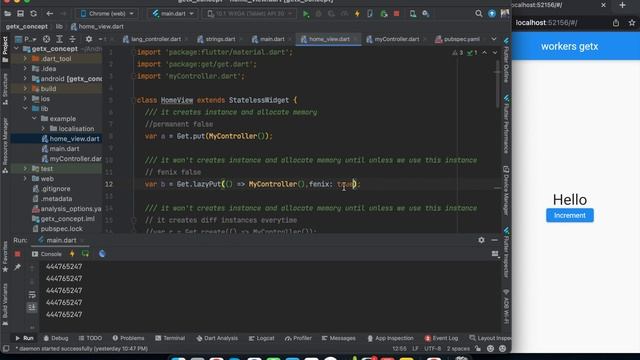Image resolution: width=640 pixels, height=360 pixels.
Task: Select myController.dart in project tree
Action: [x=71, y=159]
